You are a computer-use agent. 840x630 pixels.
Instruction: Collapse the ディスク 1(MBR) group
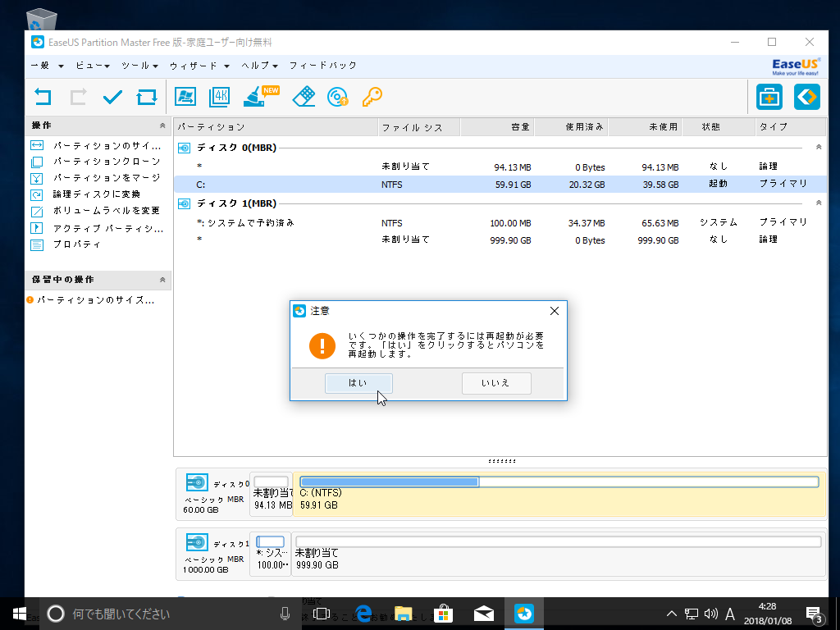[x=819, y=203]
